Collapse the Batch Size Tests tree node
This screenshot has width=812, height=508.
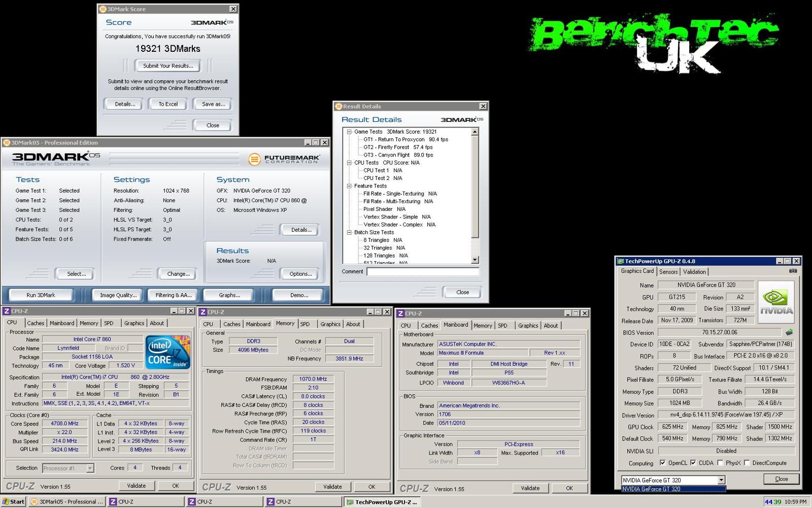pos(349,232)
